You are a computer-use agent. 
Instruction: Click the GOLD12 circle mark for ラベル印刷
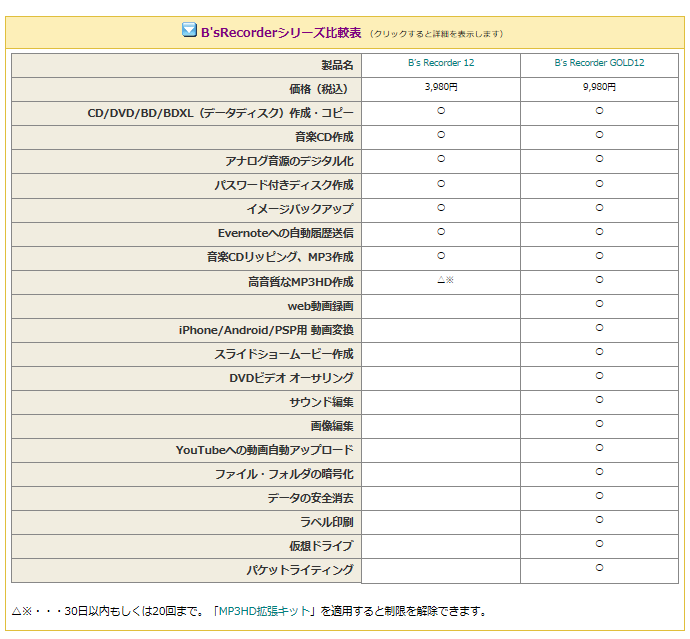point(599,520)
